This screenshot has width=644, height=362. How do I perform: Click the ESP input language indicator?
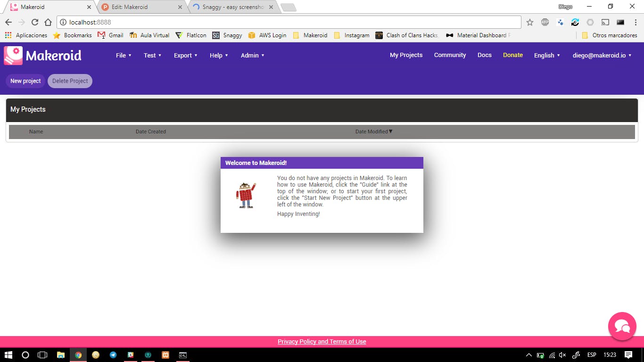(x=592, y=355)
